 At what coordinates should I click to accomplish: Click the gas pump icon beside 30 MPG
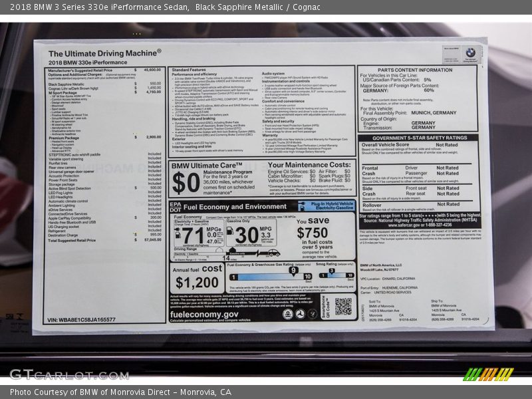coord(230,231)
